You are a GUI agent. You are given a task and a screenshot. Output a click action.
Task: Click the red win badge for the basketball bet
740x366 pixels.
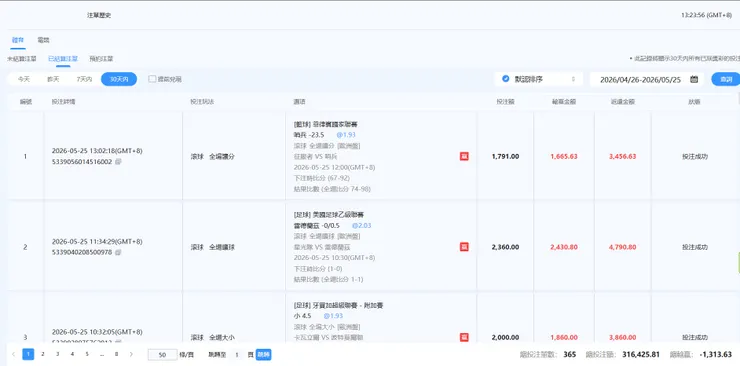(x=464, y=157)
